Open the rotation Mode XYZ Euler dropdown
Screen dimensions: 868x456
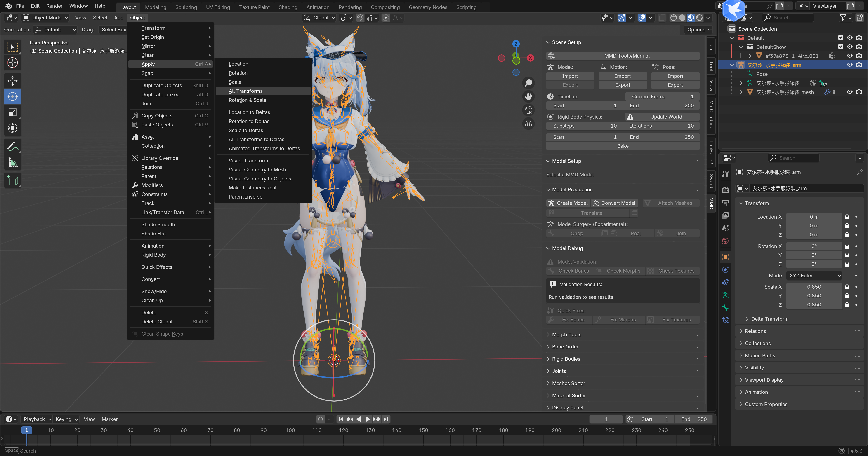coord(814,276)
